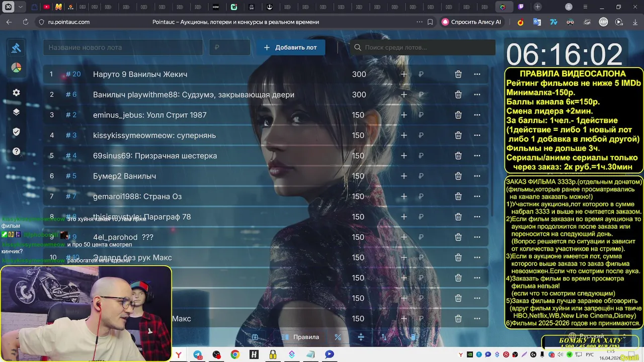Go back in the browser
644x362 pixels.
tap(9, 22)
